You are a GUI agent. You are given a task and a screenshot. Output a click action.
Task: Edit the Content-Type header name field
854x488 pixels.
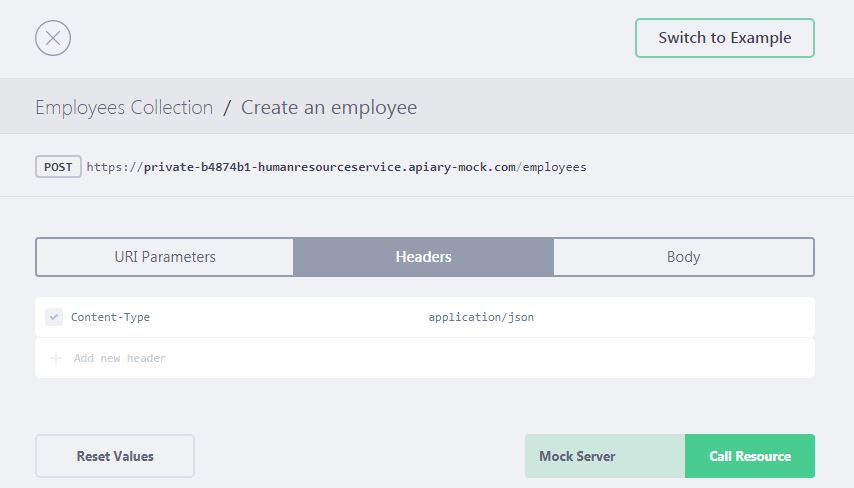(110, 317)
